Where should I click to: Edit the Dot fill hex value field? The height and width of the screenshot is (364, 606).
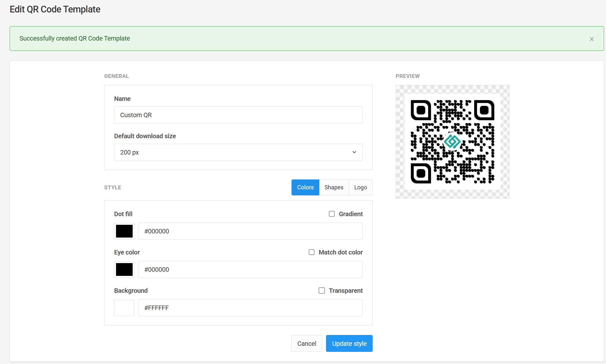click(x=250, y=231)
